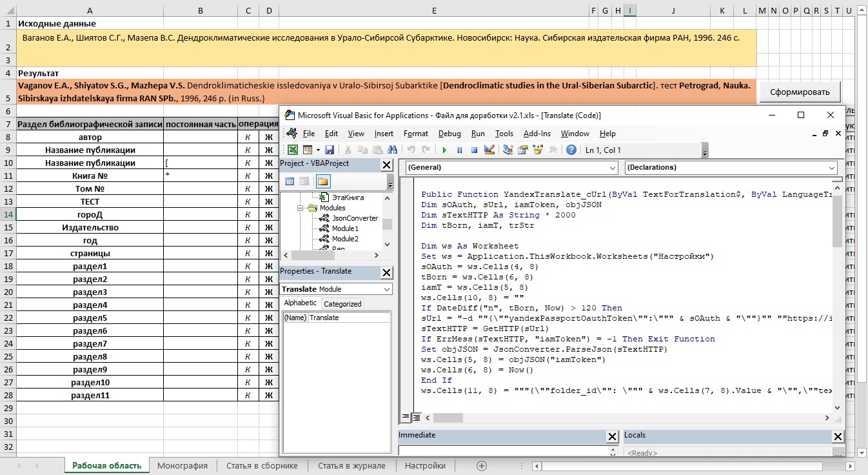The image size is (868, 475).
Task: Open the (Declarations) procedure dropdown
Action: pos(831,167)
